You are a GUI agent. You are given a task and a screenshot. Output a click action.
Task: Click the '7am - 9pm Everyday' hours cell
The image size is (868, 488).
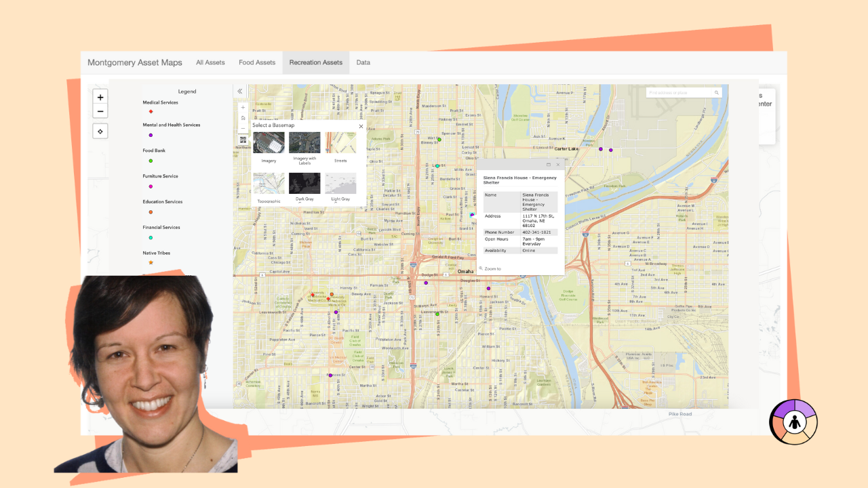[539, 241]
